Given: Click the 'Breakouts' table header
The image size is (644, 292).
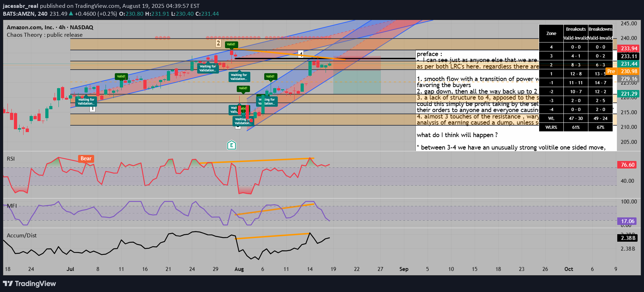Looking at the screenshot, I should tap(576, 29).
